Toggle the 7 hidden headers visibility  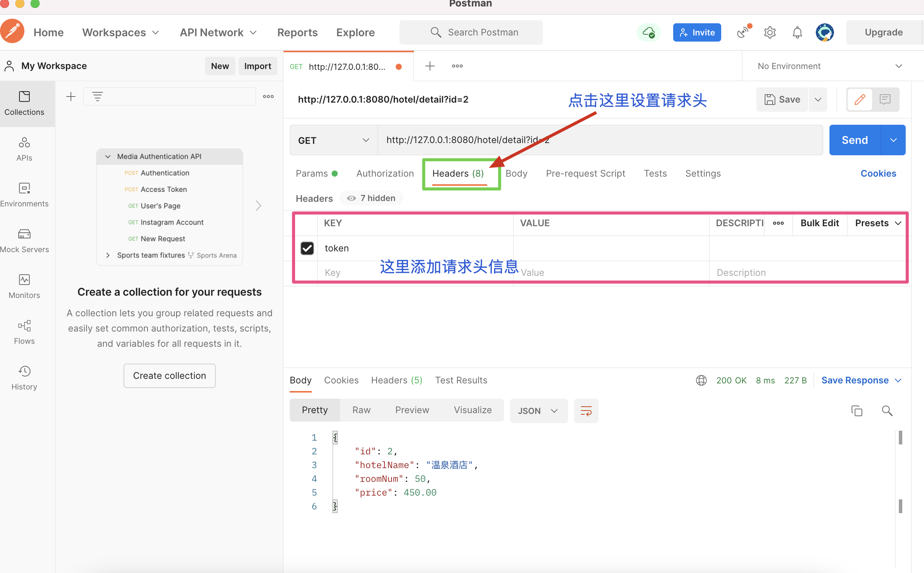371,198
